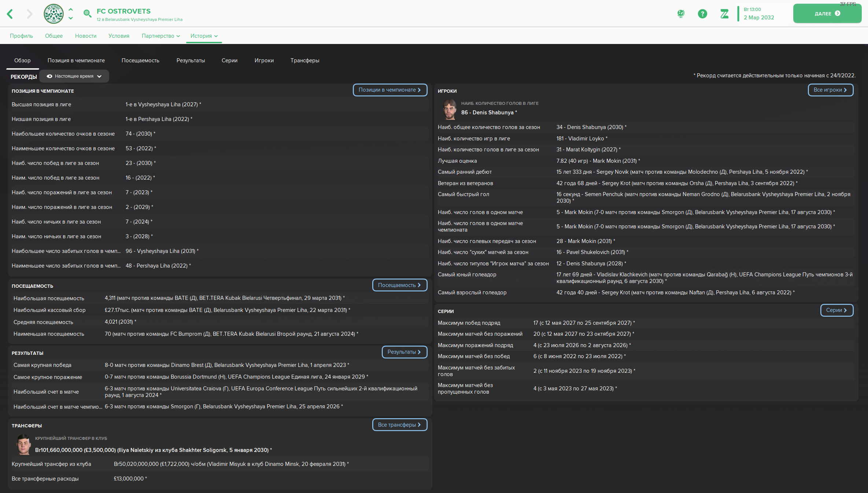This screenshot has width=868, height=493.
Task: Click the Позиции в чемпионате button
Action: 390,90
